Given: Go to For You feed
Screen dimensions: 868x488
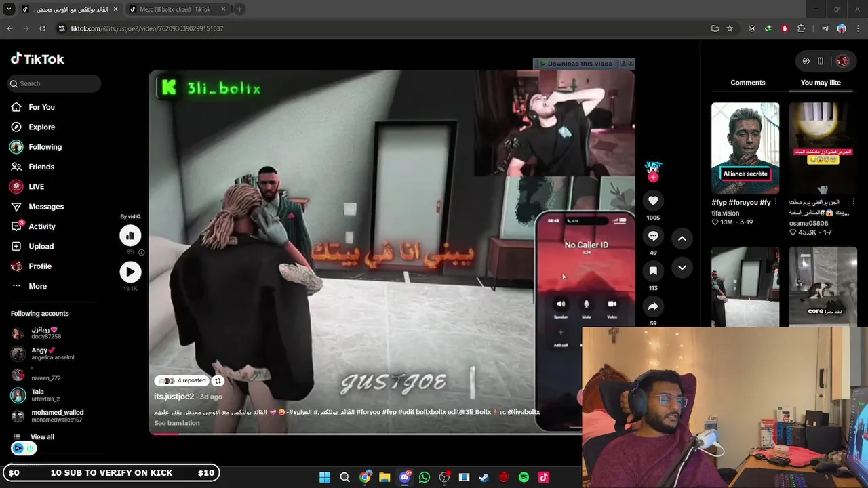Looking at the screenshot, I should tap(33, 107).
